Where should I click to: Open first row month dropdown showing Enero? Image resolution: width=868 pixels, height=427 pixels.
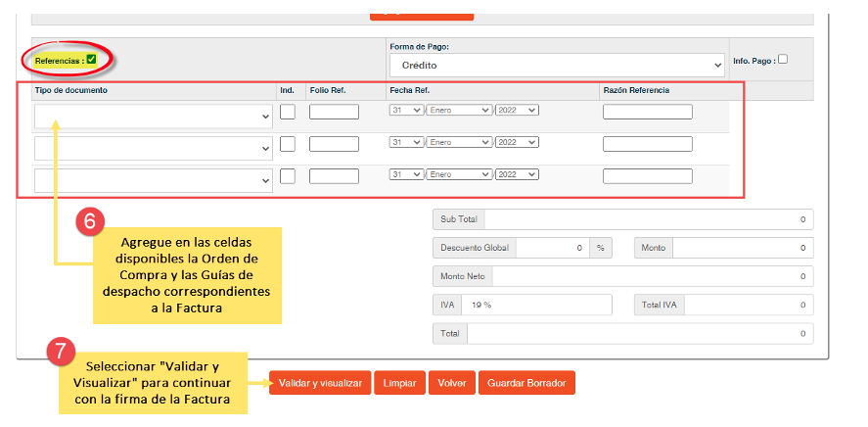[x=460, y=111]
